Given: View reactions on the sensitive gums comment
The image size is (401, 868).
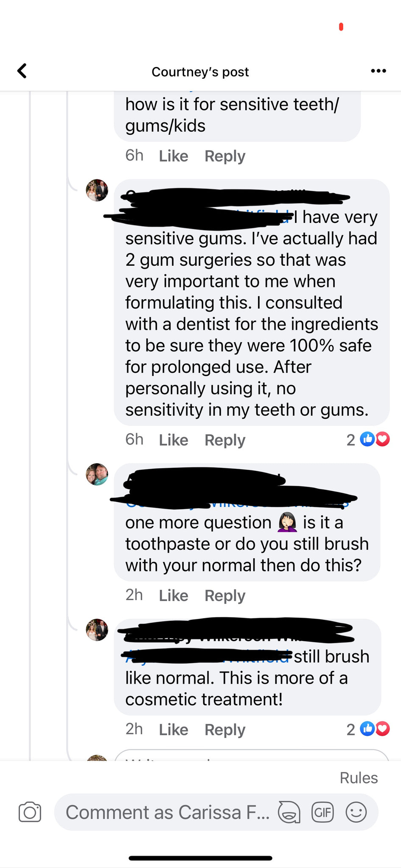Looking at the screenshot, I should pyautogui.click(x=374, y=440).
